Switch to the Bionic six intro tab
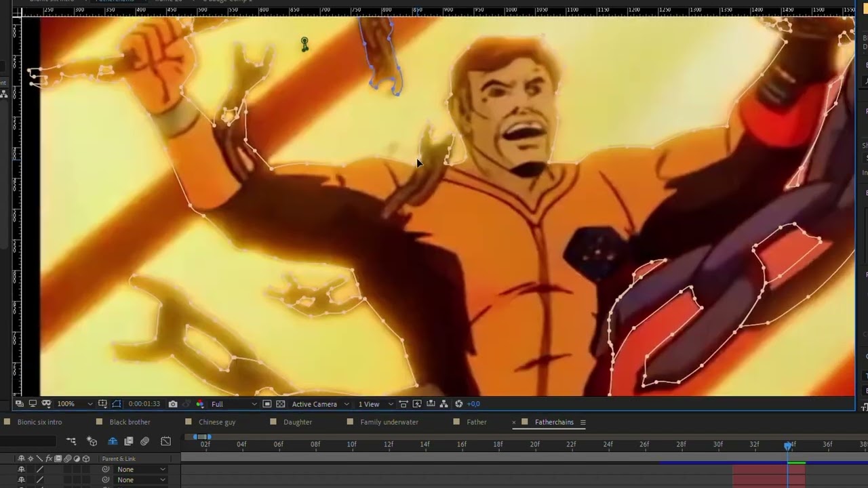Screen dimensions: 868x488 pyautogui.click(x=39, y=422)
